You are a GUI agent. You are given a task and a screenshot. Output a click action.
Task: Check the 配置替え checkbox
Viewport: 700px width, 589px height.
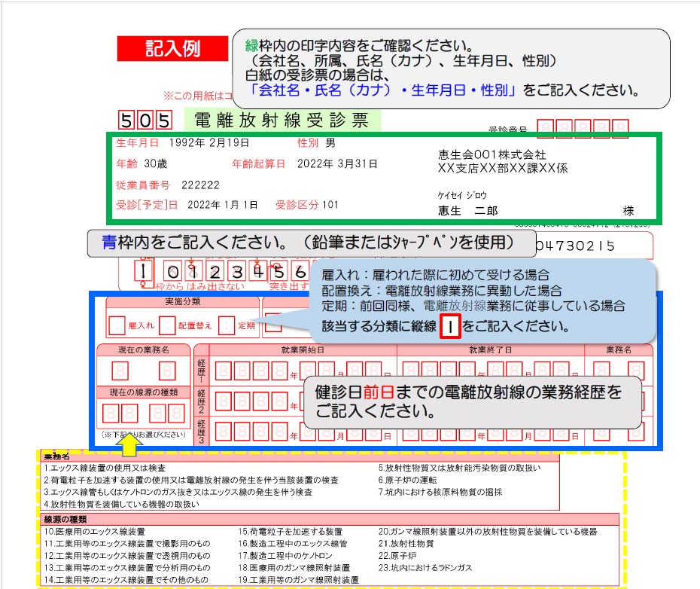pos(167,325)
